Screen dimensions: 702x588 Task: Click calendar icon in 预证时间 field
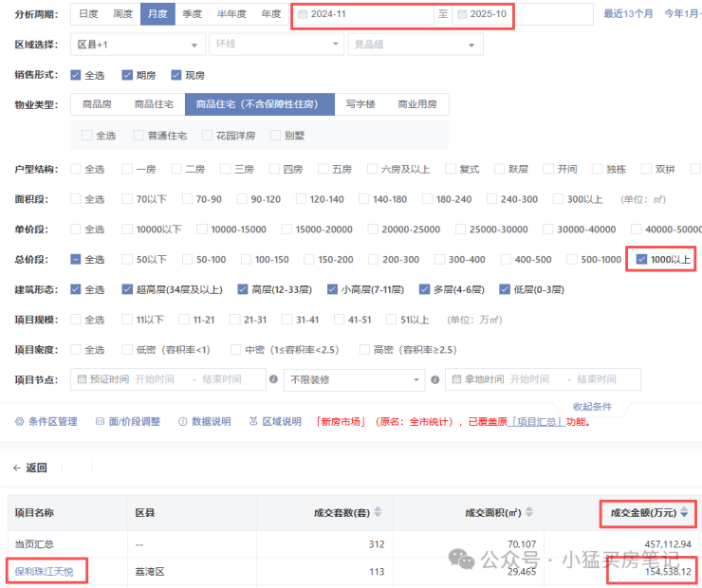coord(82,379)
